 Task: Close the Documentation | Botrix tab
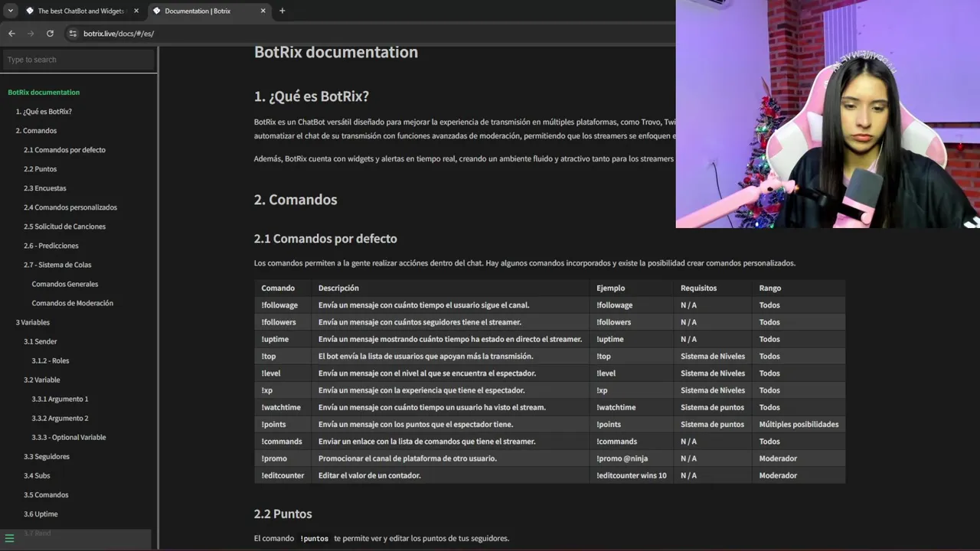[x=263, y=11]
